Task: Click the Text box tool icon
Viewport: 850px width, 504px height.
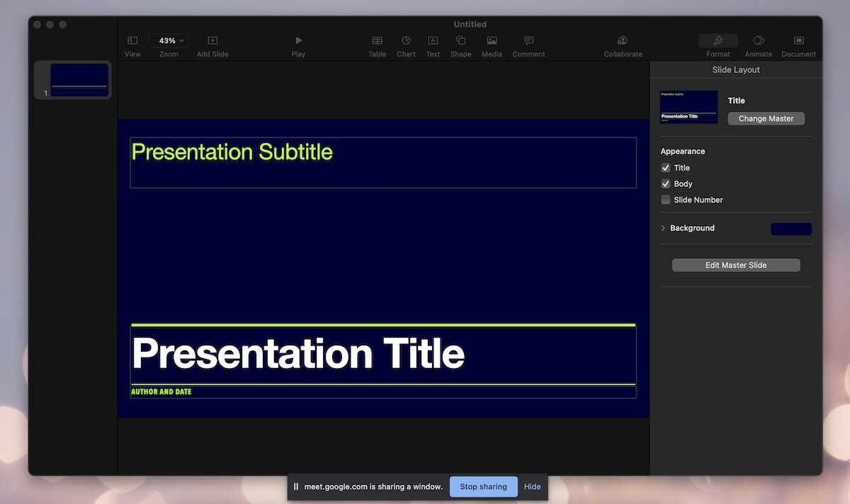Action: point(433,41)
